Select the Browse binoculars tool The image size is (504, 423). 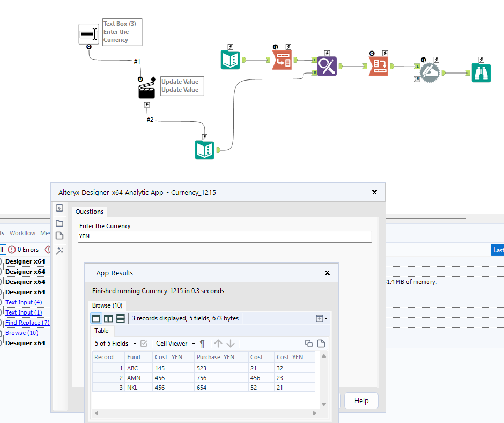[481, 73]
